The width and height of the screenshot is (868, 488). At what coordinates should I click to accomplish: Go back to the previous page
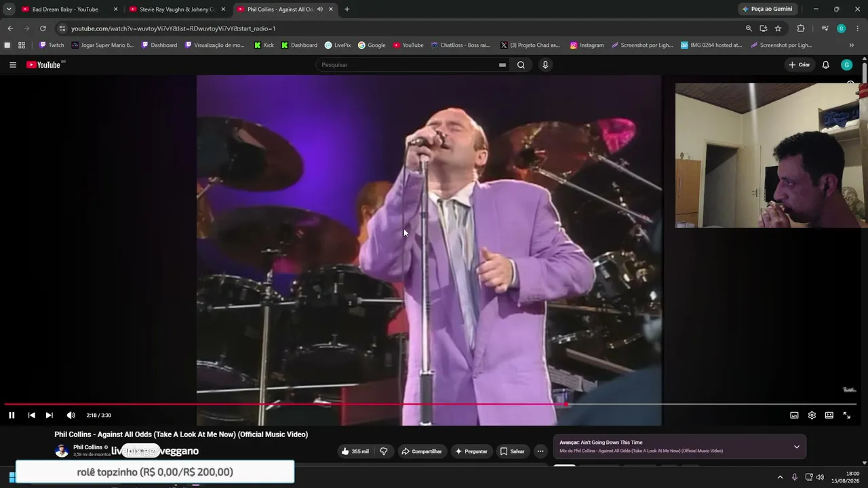pyautogui.click(x=10, y=28)
